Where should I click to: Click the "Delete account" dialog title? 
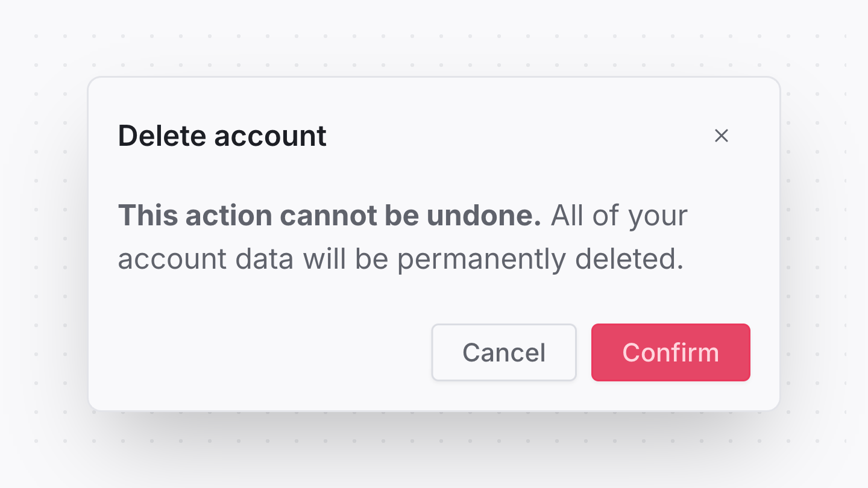[222, 136]
